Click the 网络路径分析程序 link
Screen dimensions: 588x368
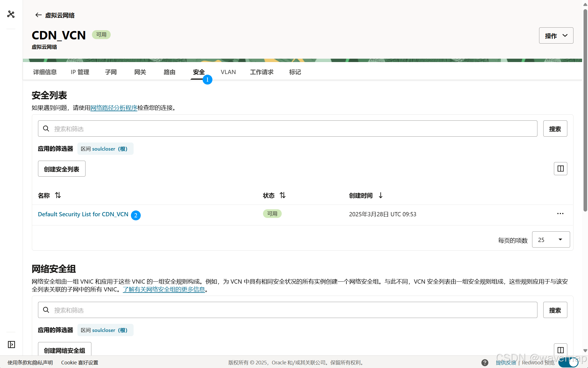[x=114, y=108]
